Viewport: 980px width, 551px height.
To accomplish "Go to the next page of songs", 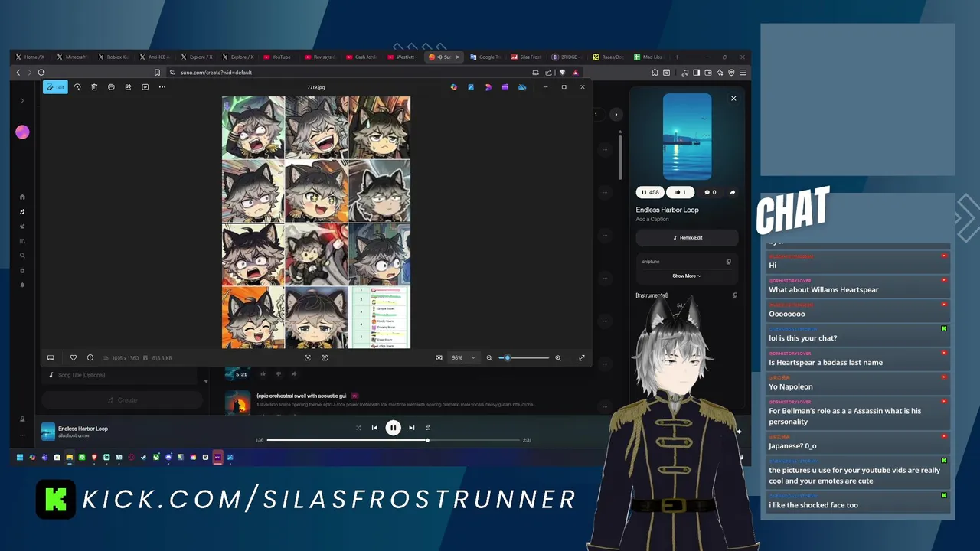I will pos(616,115).
